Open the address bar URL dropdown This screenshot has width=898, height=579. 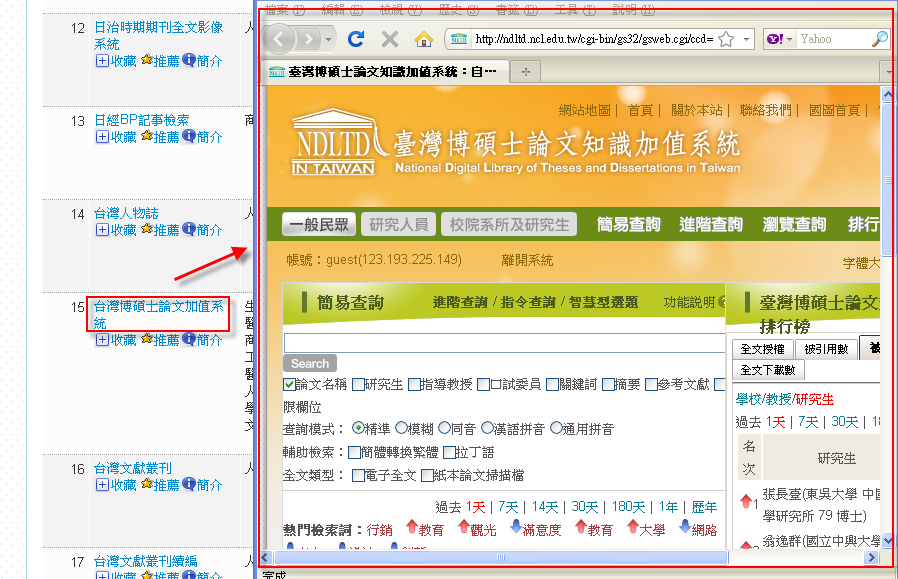(x=746, y=39)
